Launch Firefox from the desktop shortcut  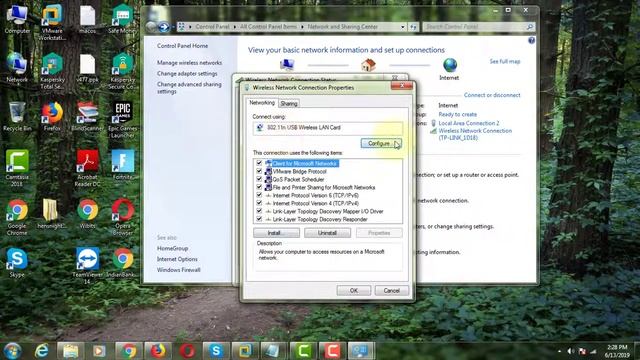[x=52, y=117]
